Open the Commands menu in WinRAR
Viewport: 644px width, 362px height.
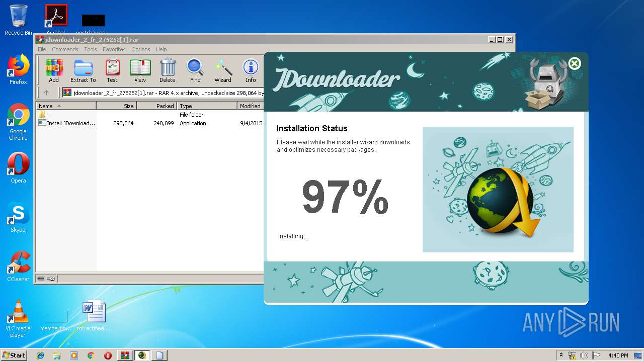click(65, 49)
